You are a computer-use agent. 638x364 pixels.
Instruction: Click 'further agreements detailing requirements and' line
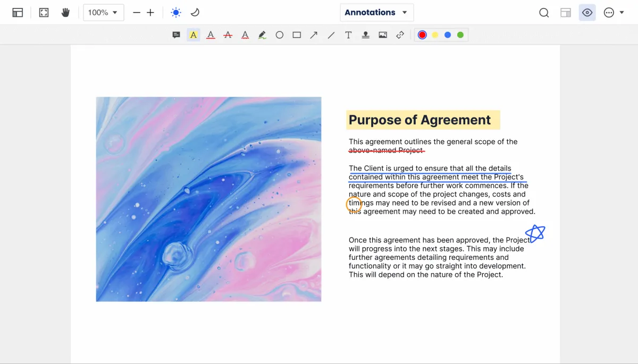[x=429, y=257]
